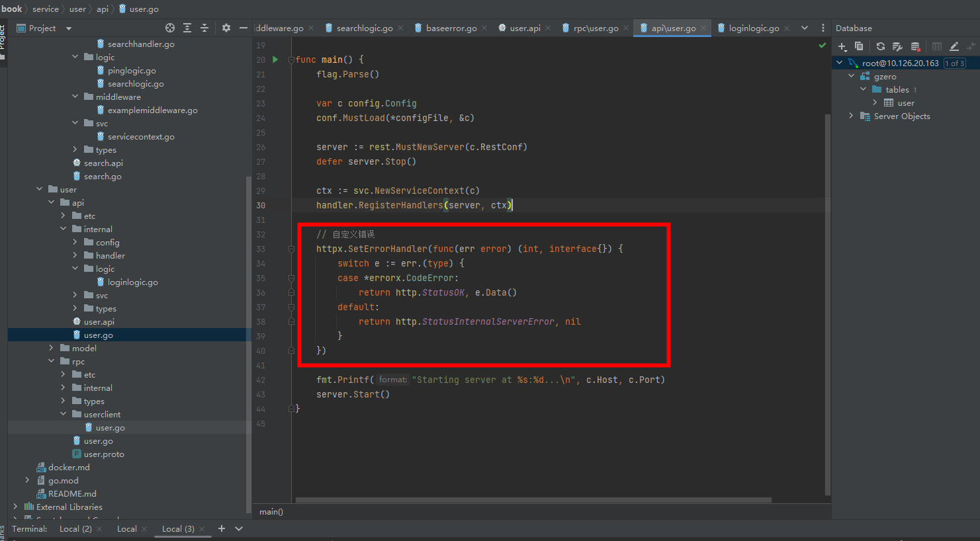Switch to searchlogic.go editor tab
Image resolution: width=980 pixels, height=541 pixels.
pyautogui.click(x=365, y=28)
